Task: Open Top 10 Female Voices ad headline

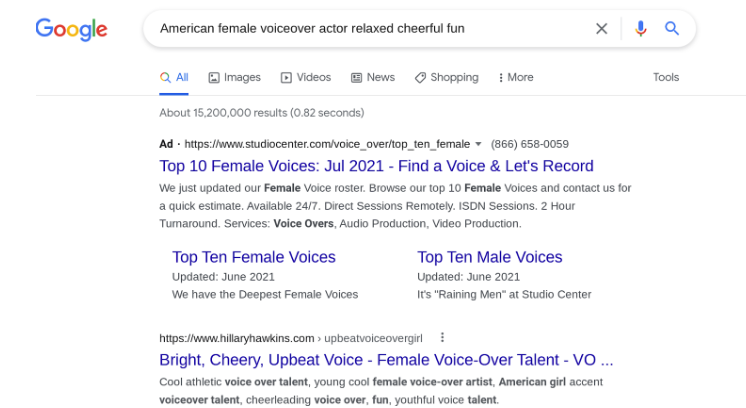Action: [x=376, y=166]
